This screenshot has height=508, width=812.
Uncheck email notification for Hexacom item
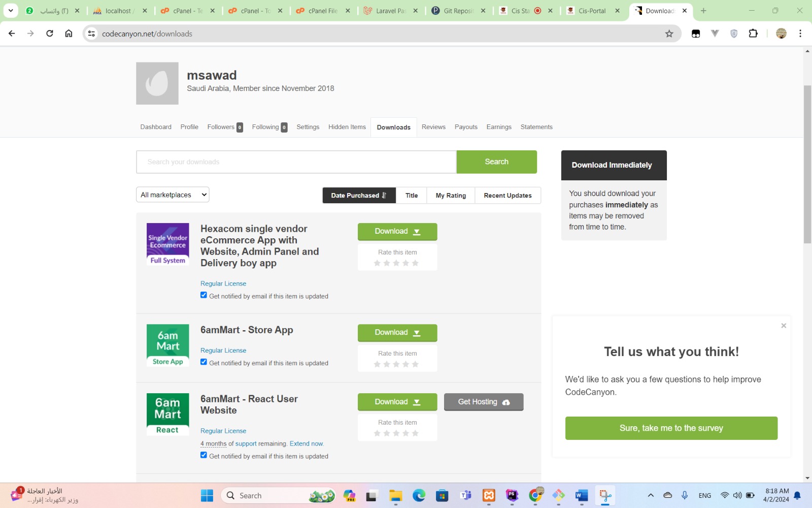[204, 295]
